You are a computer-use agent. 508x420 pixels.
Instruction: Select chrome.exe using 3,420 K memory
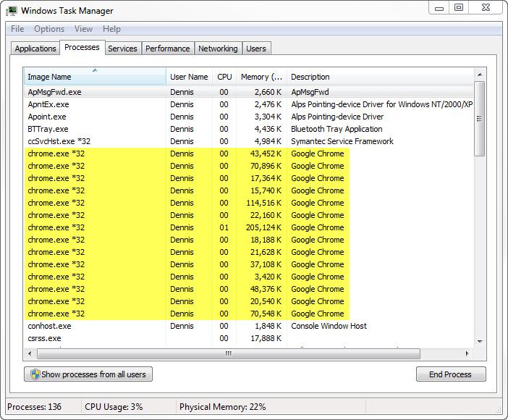click(x=248, y=277)
